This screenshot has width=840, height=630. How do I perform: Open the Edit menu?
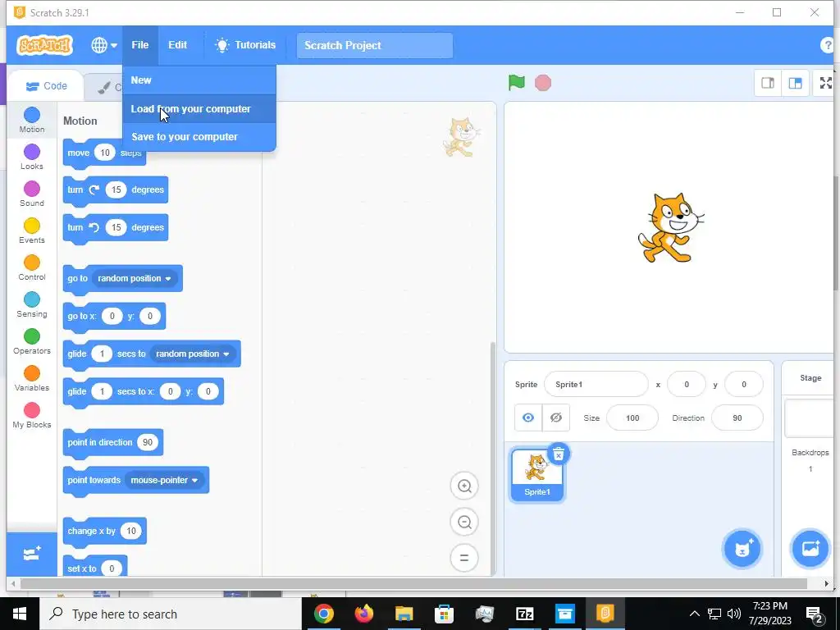pos(177,45)
